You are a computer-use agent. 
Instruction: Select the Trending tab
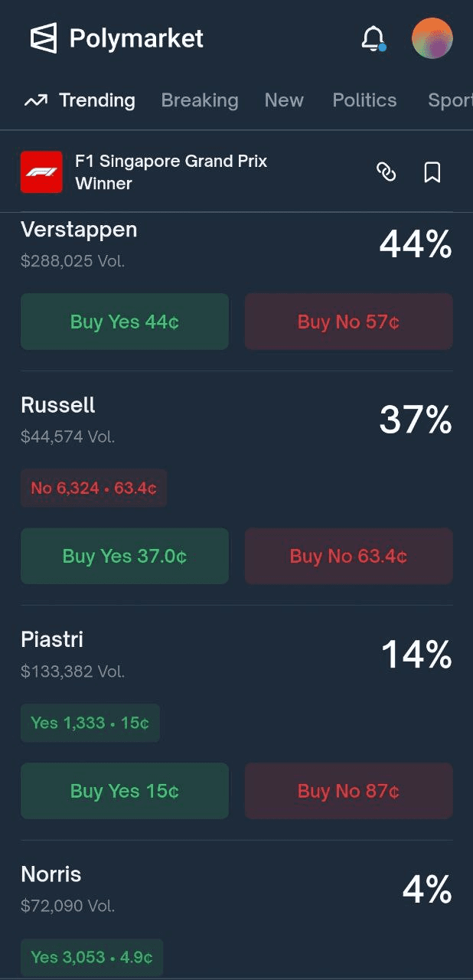click(x=80, y=100)
